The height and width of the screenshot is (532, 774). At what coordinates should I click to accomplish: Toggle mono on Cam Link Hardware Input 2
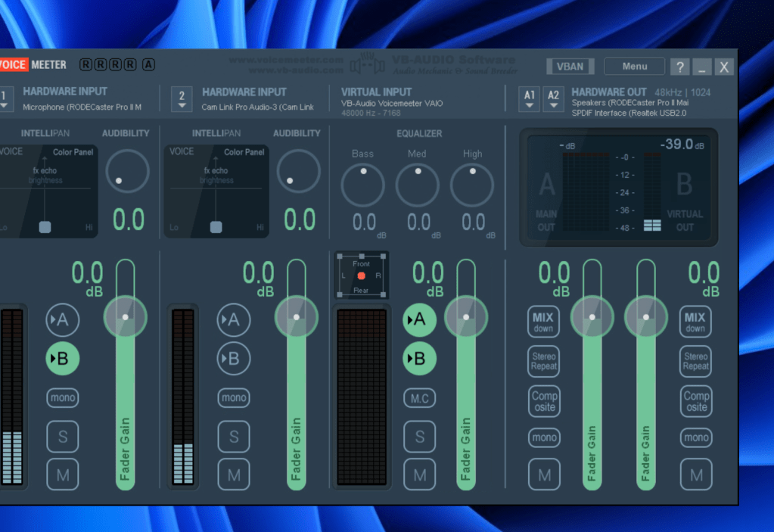click(234, 398)
